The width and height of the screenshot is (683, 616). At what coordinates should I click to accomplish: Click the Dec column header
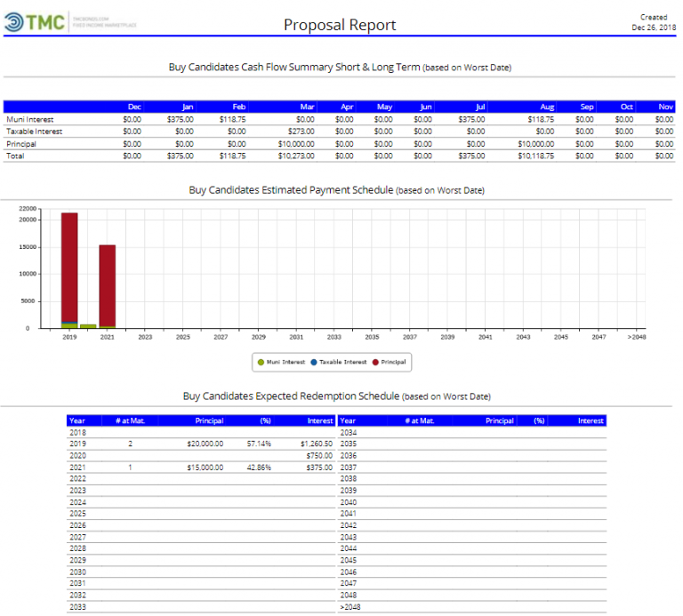coord(134,107)
